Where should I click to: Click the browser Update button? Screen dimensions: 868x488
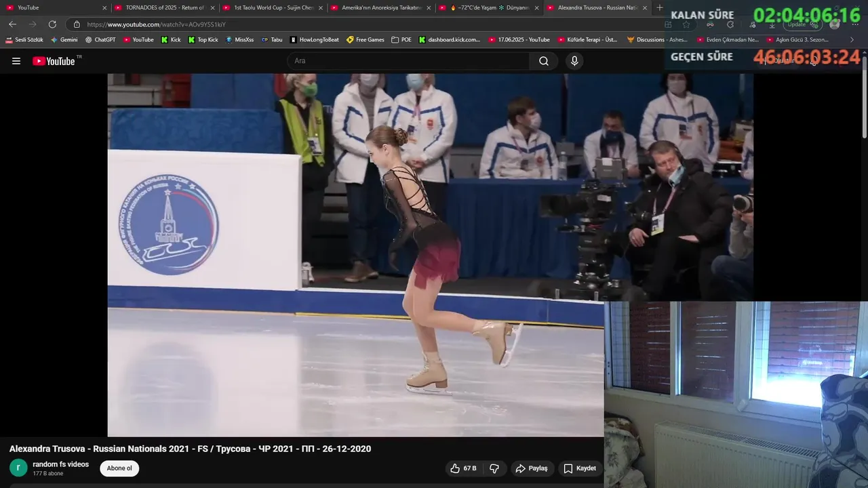[803, 24]
